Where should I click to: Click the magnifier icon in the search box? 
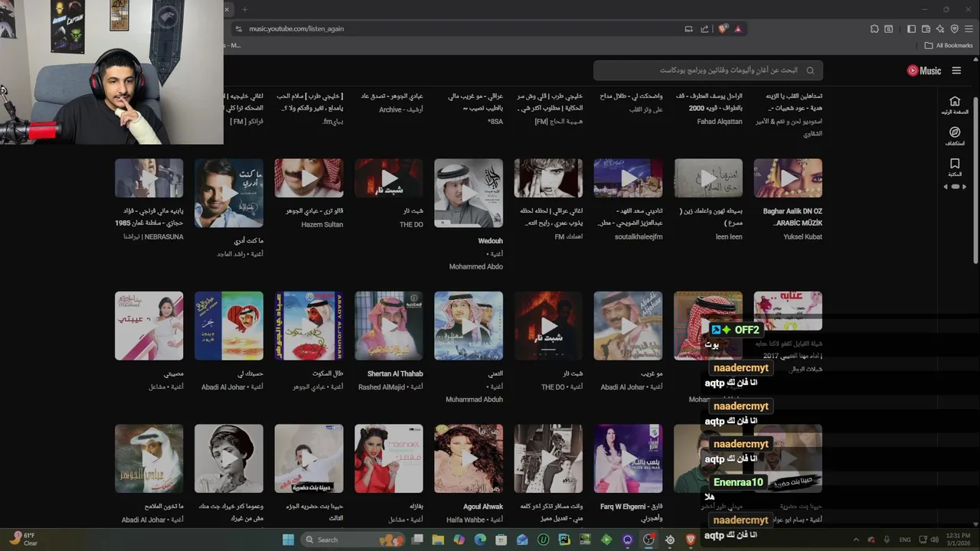810,70
